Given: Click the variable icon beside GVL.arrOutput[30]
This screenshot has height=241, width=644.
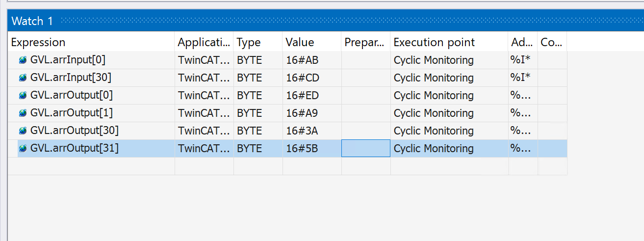Looking at the screenshot, I should [x=23, y=131].
